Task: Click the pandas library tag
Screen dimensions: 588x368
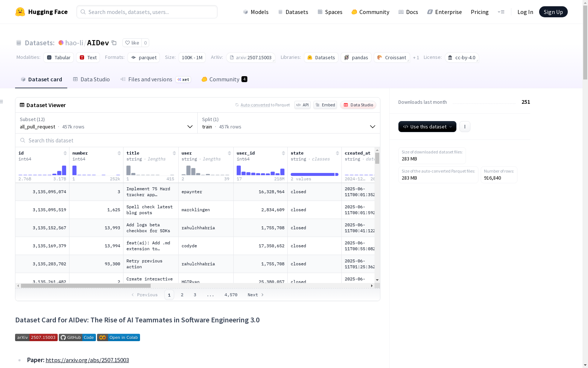Action: coord(356,57)
